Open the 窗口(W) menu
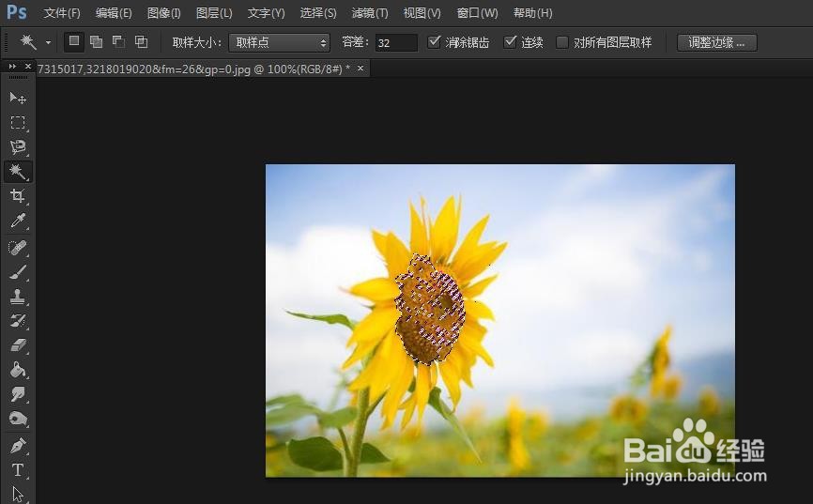 [x=477, y=12]
